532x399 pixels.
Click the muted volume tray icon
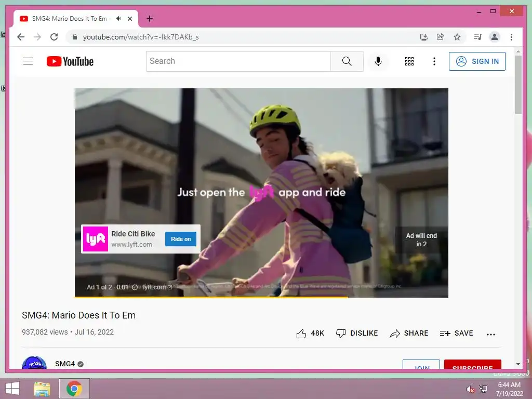coord(470,389)
